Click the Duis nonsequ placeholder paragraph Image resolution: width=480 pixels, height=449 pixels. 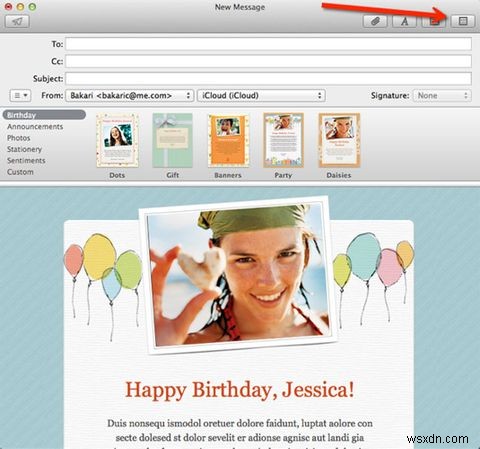coord(240,433)
